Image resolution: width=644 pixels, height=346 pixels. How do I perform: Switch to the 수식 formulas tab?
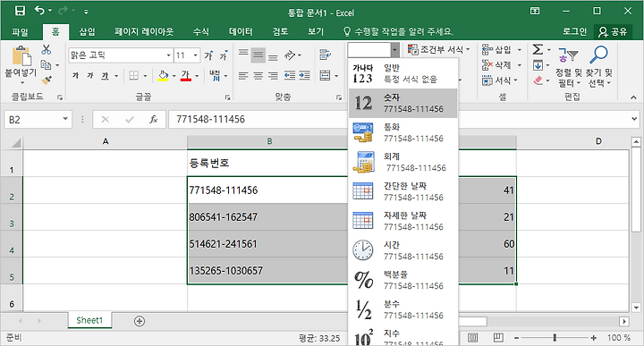click(201, 31)
